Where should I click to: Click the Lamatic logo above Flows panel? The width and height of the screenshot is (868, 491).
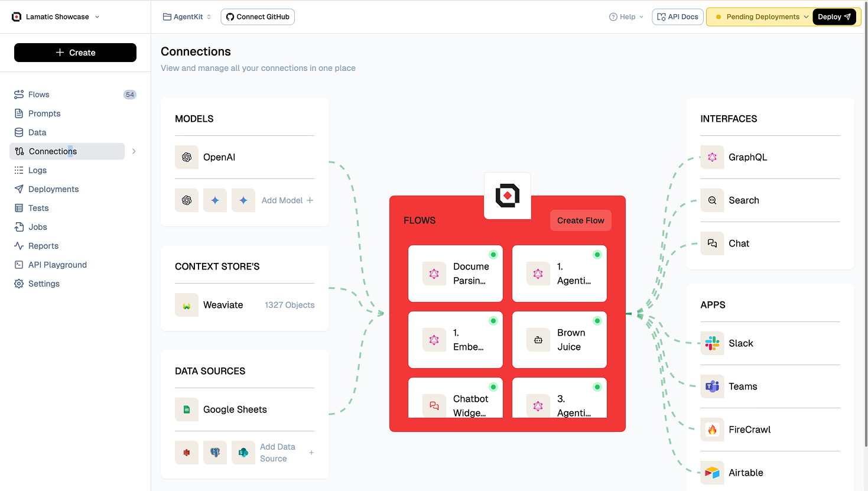pyautogui.click(x=508, y=196)
